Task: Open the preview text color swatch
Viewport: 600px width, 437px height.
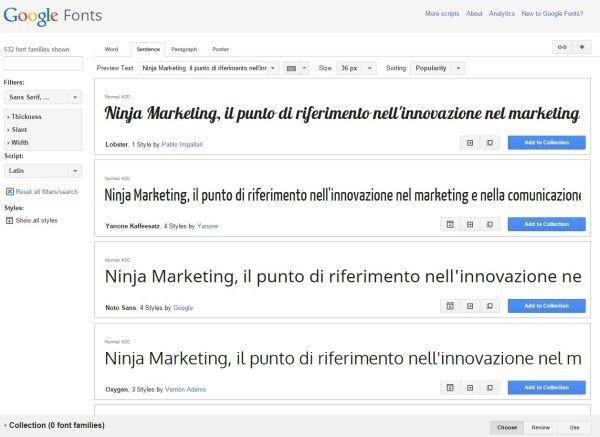Action: (x=296, y=68)
